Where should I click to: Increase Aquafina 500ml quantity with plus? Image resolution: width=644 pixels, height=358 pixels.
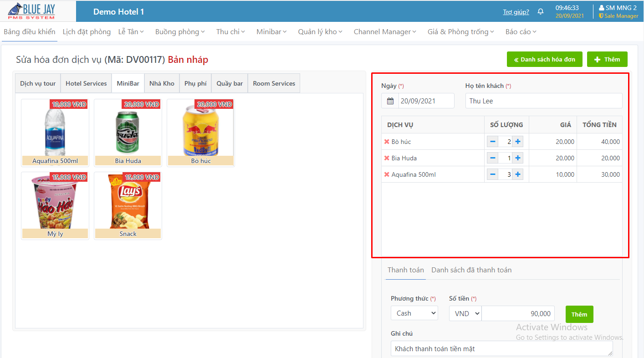click(517, 174)
